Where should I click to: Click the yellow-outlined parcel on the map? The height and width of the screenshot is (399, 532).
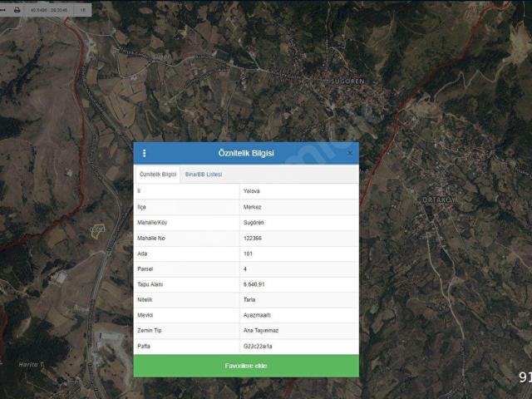[98, 231]
